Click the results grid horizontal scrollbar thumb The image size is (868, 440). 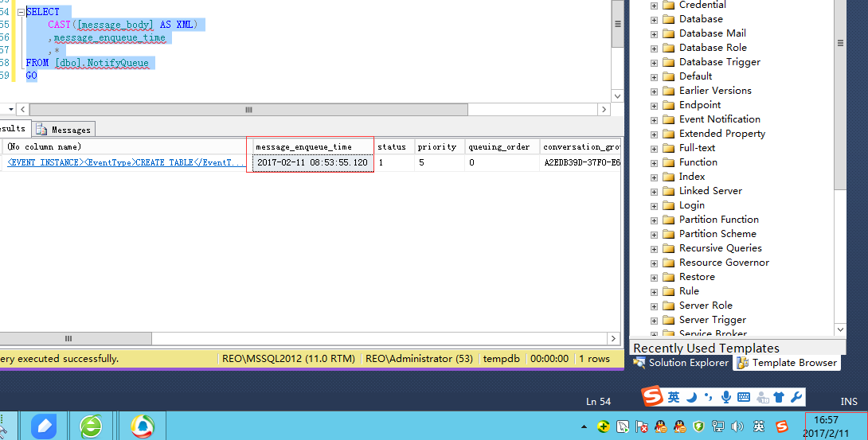click(76, 338)
